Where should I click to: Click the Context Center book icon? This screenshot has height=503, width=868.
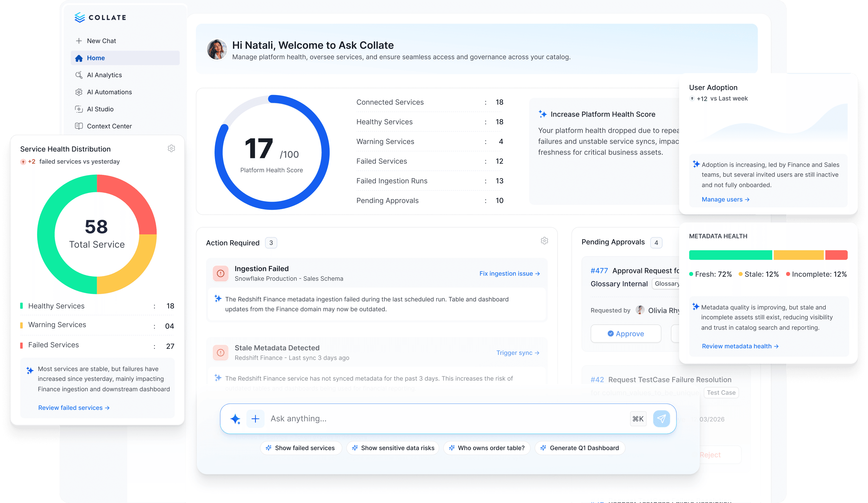[x=79, y=126]
